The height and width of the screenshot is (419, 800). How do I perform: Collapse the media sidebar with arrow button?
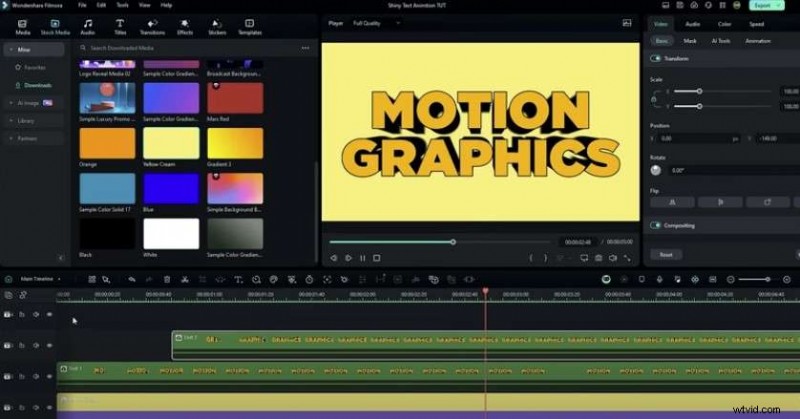(x=61, y=258)
